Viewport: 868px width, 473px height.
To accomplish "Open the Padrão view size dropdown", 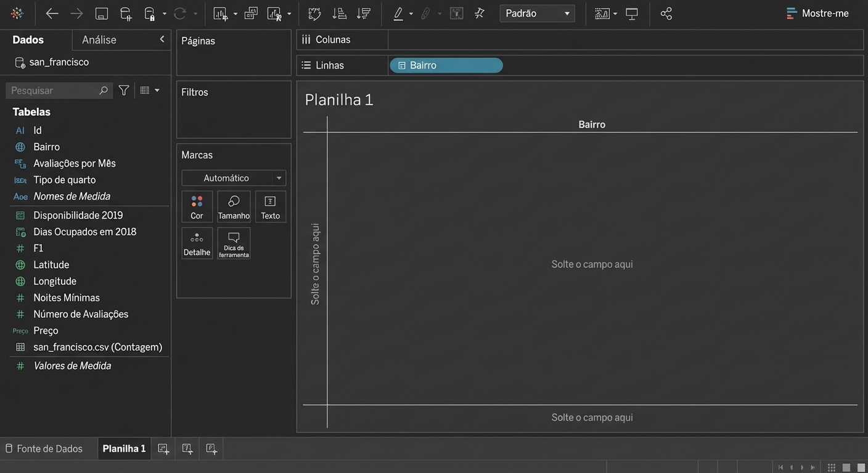I will (x=537, y=14).
